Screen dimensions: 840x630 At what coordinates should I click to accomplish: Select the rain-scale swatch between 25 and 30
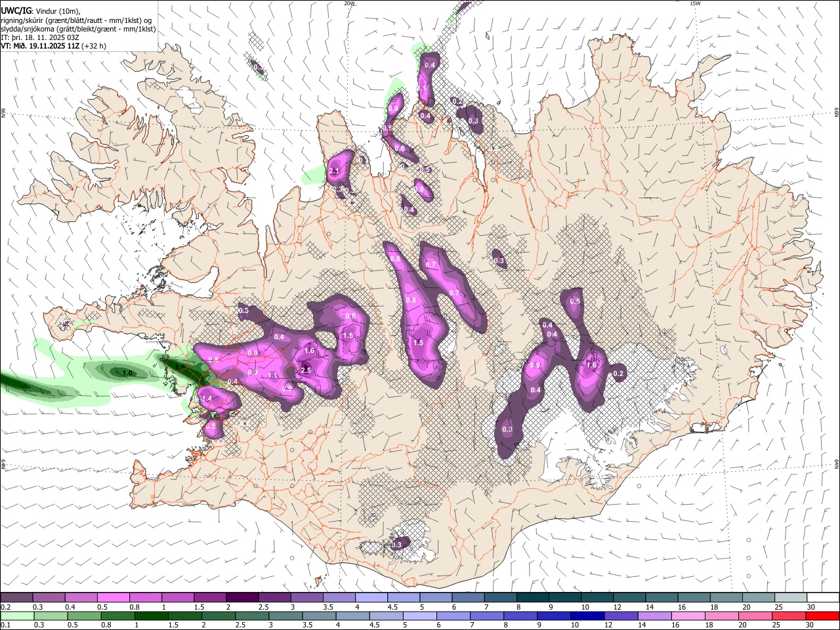(789, 616)
